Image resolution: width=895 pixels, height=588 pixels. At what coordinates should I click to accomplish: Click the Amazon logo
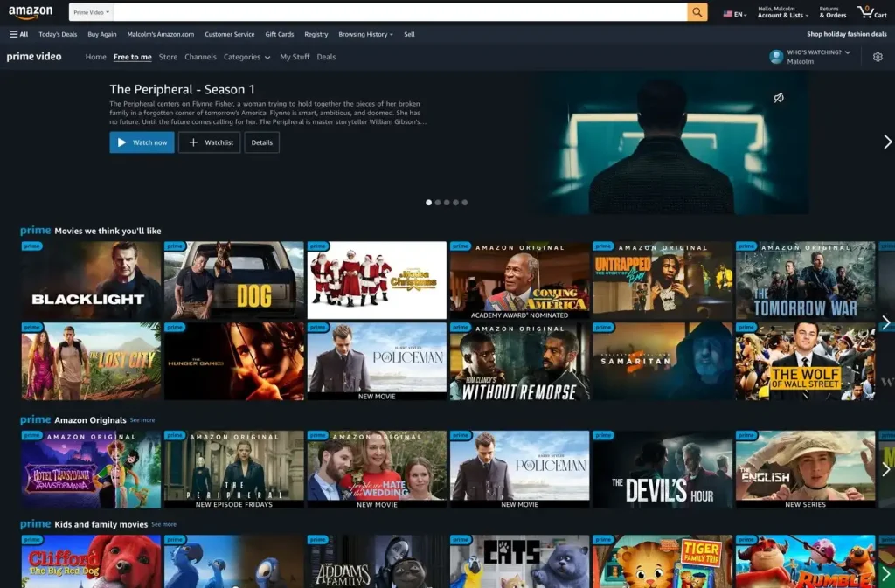pos(31,12)
